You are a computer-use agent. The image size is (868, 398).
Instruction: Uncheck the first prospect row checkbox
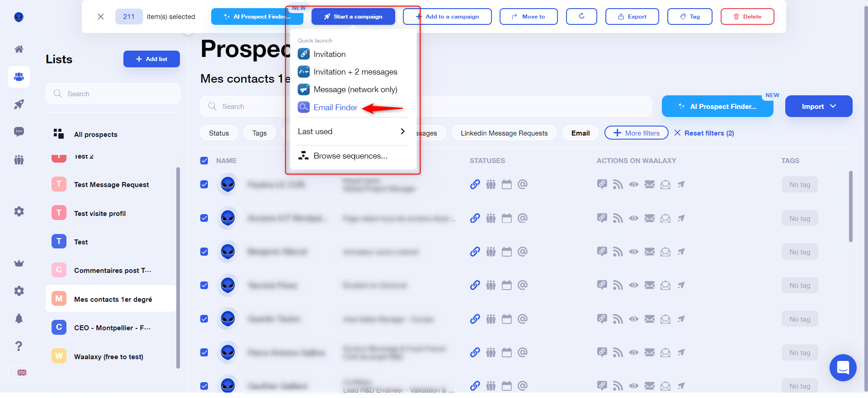[x=204, y=184]
